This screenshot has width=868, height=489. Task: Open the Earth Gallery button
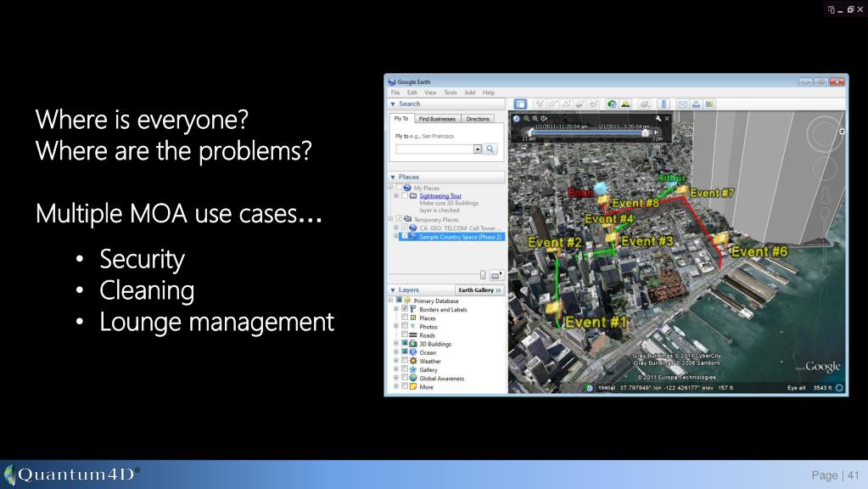[x=479, y=290]
